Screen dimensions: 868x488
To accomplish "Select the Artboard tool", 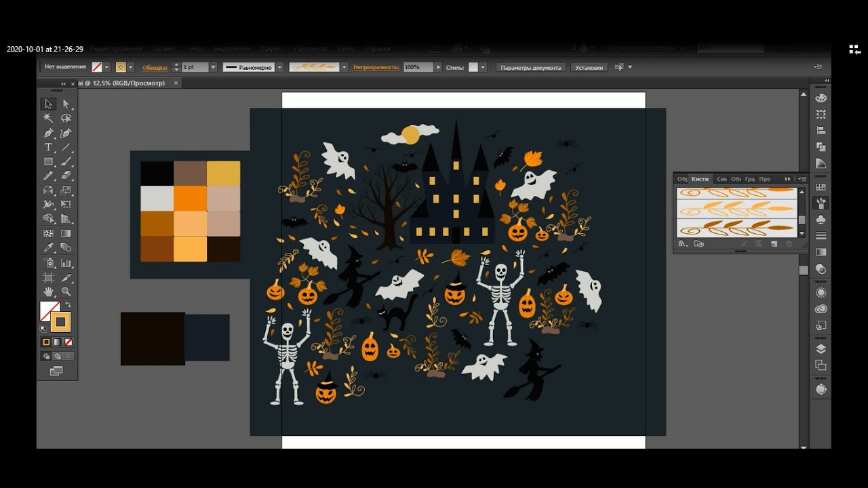I will pos(48,277).
